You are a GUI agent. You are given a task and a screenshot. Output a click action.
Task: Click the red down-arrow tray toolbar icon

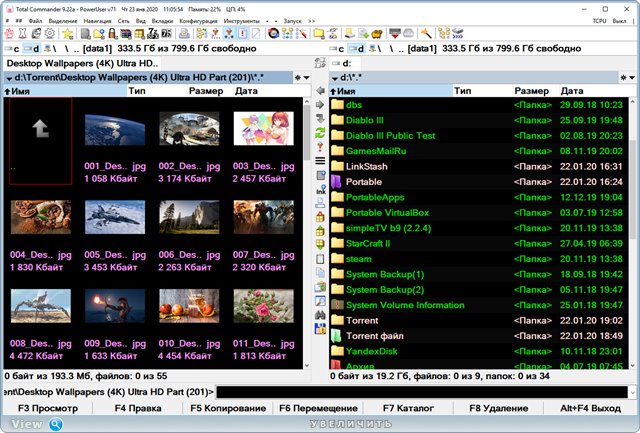394,33
